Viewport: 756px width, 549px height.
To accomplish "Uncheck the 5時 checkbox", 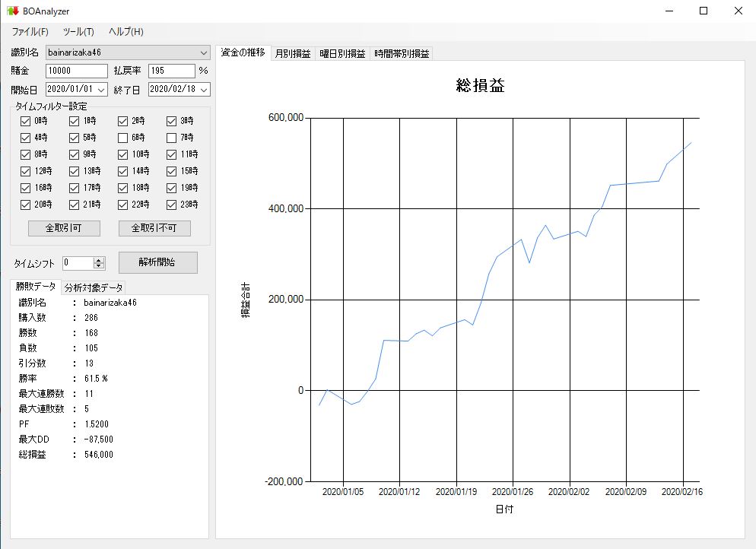I will pyautogui.click(x=74, y=138).
